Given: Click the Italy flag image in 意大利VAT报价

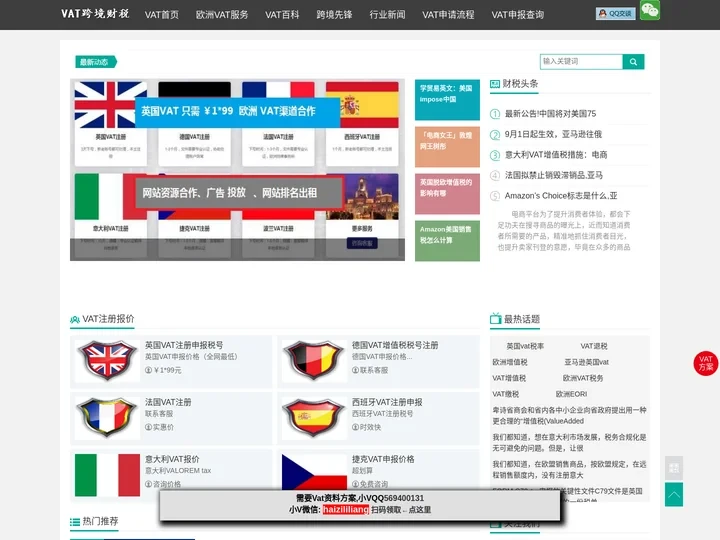Looking at the screenshot, I should (107, 475).
